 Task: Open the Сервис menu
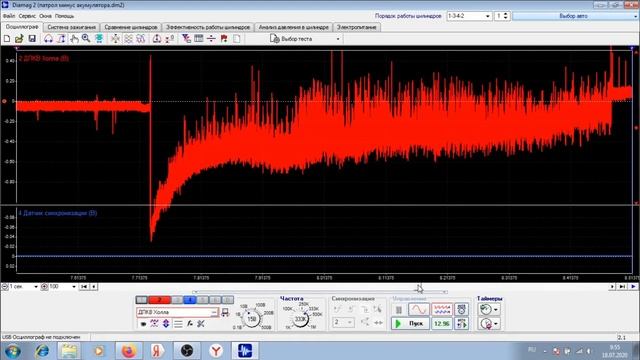pyautogui.click(x=27, y=16)
